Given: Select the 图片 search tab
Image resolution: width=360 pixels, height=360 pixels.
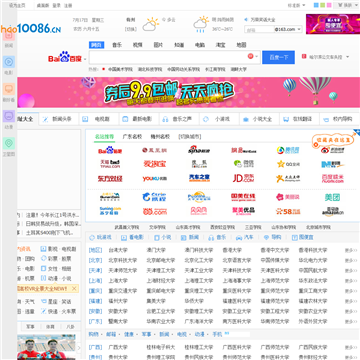Looking at the screenshot, I should (x=158, y=45).
